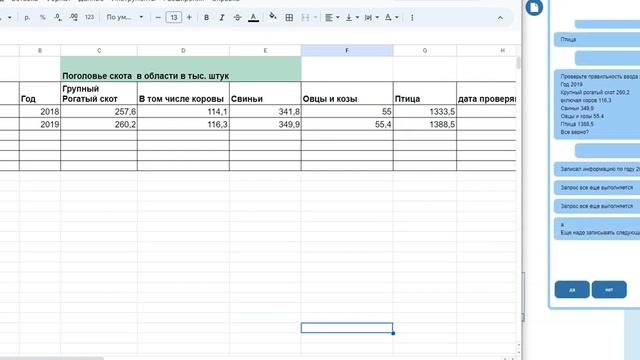Open the toolbar overflow three-dot menu
The image size is (640, 360).
click(x=412, y=18)
